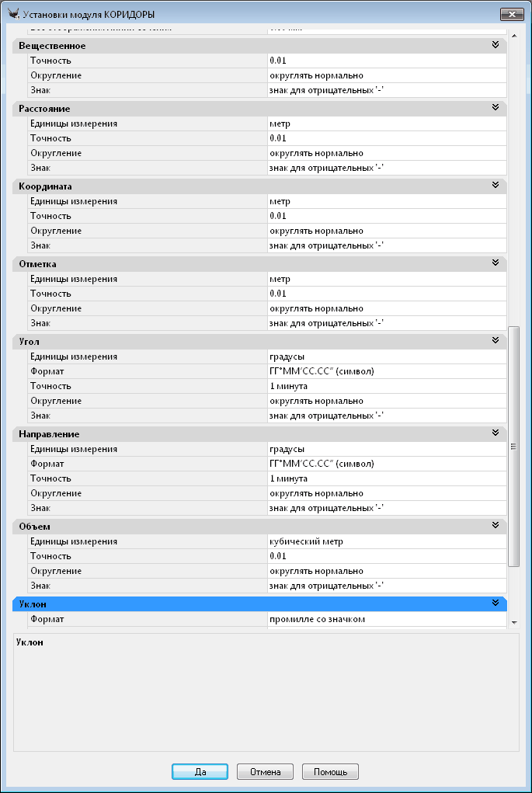Viewport: 532px width, 793px height.
Task: Collapse the Отметка section chevron
Action: pos(495,263)
